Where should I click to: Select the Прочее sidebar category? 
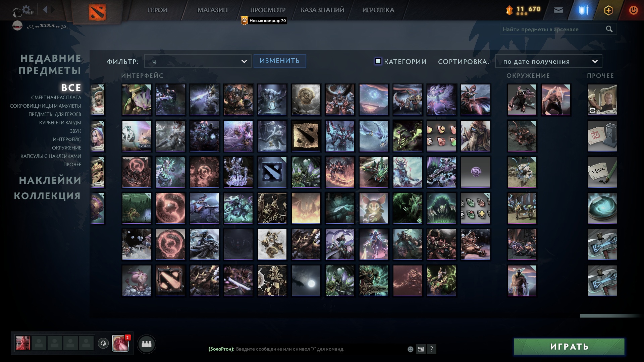(72, 165)
